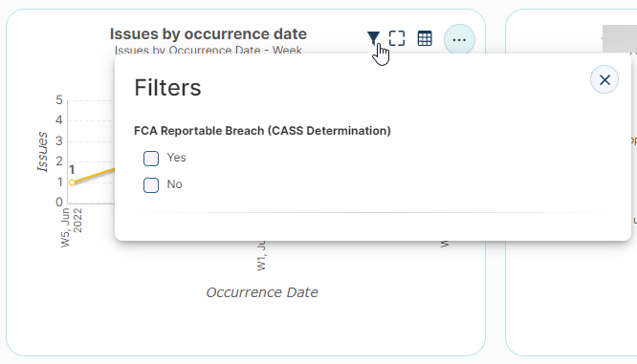Screen dimensions: 637x364
Task: Open the three-dots more options menu
Action: tap(459, 40)
